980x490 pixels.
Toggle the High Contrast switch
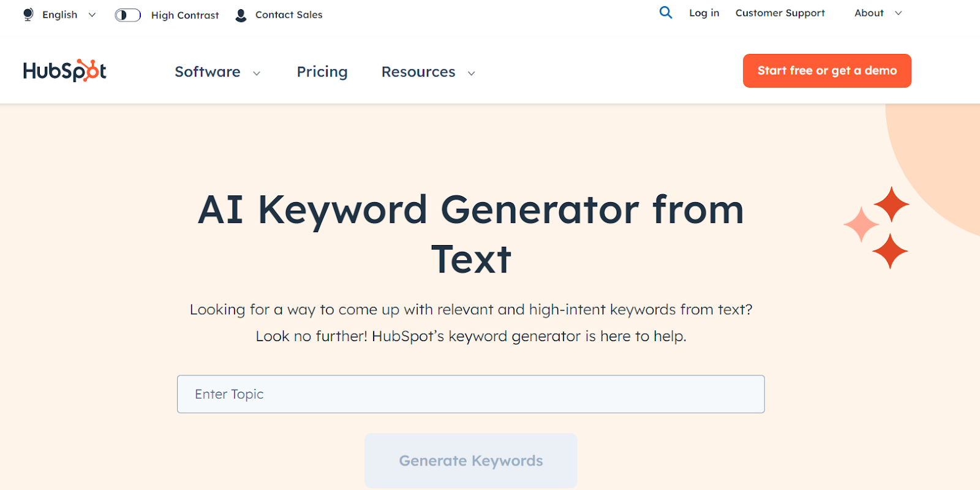pos(127,15)
